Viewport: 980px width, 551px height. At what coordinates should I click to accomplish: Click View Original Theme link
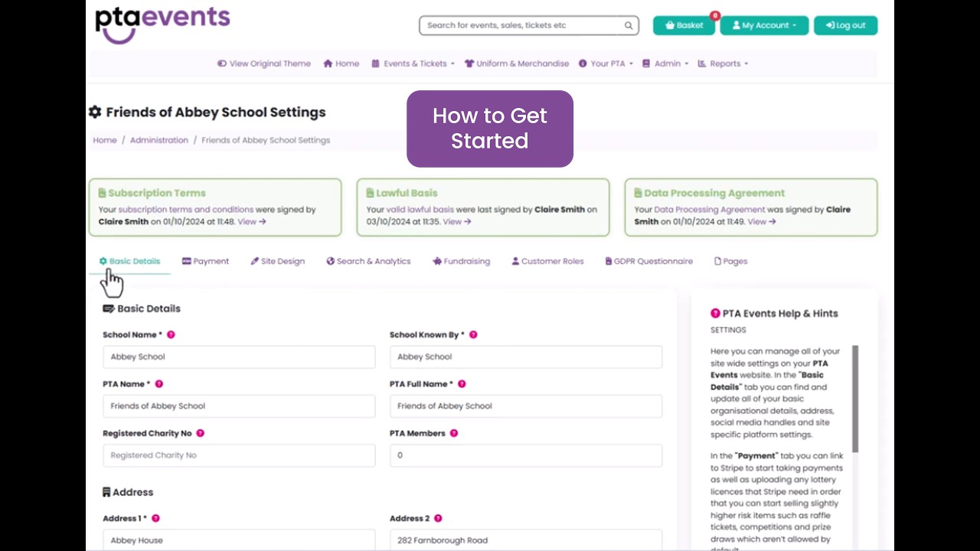tap(264, 64)
